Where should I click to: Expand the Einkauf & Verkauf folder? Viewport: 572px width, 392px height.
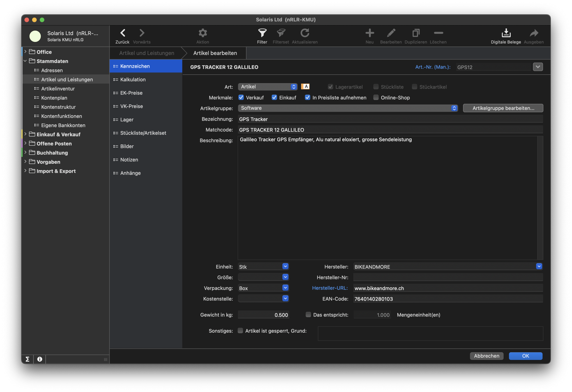coord(25,134)
